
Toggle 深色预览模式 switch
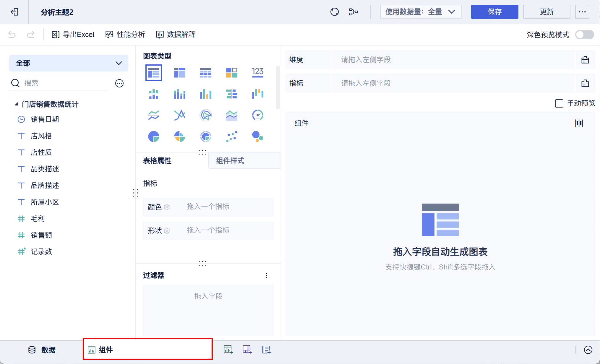(584, 35)
